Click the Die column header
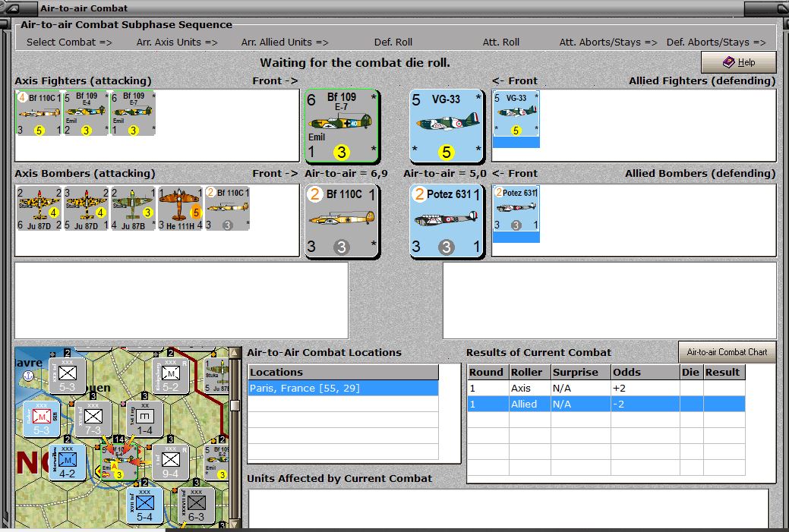Screen dimensions: 789x532 click(691, 372)
